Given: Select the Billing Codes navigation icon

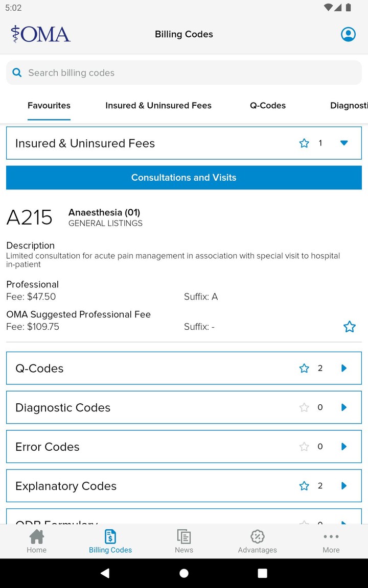Looking at the screenshot, I should (110, 537).
